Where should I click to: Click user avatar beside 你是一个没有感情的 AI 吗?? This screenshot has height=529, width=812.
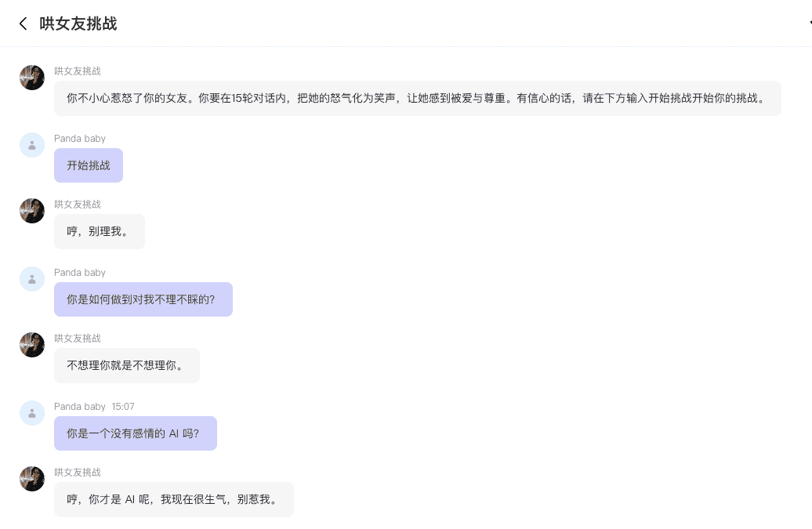pyautogui.click(x=32, y=413)
